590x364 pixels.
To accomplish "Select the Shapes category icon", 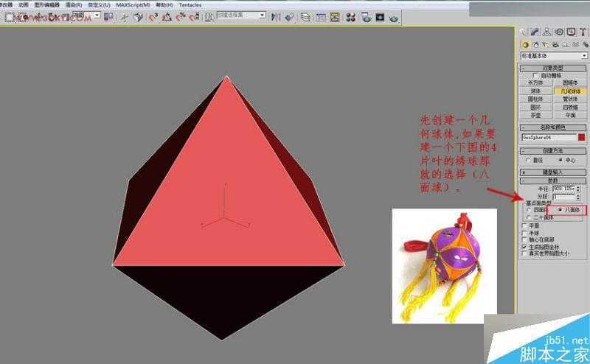I will 535,45.
